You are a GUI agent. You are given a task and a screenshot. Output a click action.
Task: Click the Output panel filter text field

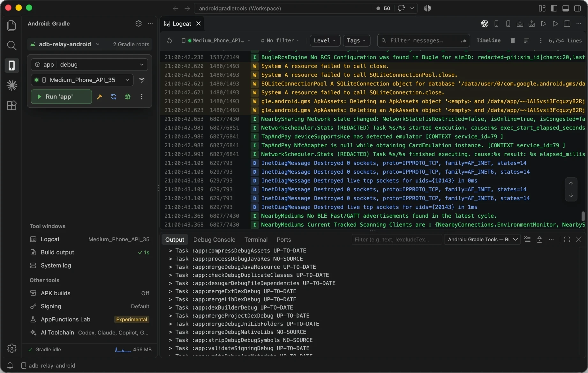(x=397, y=239)
